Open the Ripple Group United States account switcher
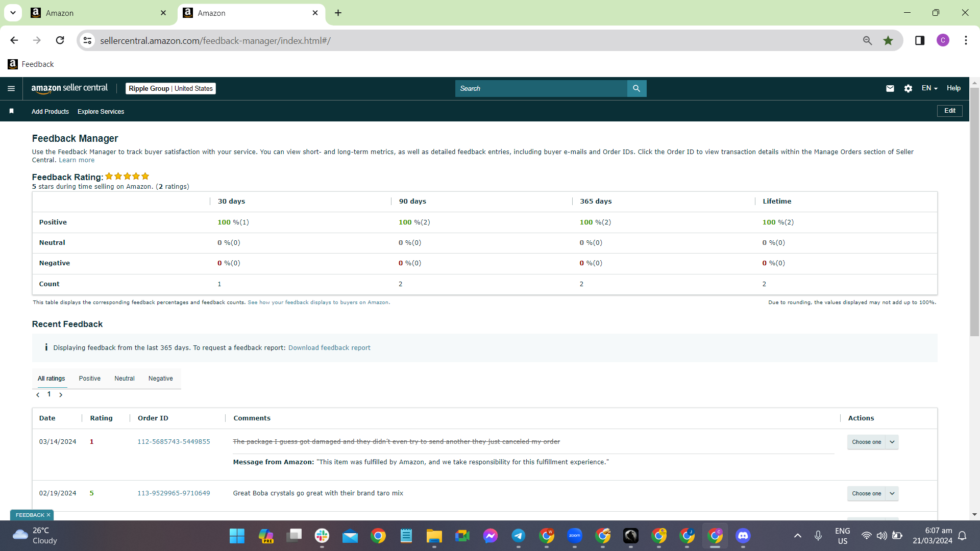 (170, 89)
